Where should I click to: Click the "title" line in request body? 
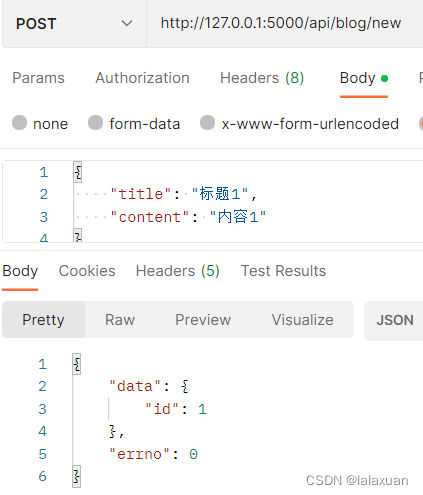[x=183, y=194]
